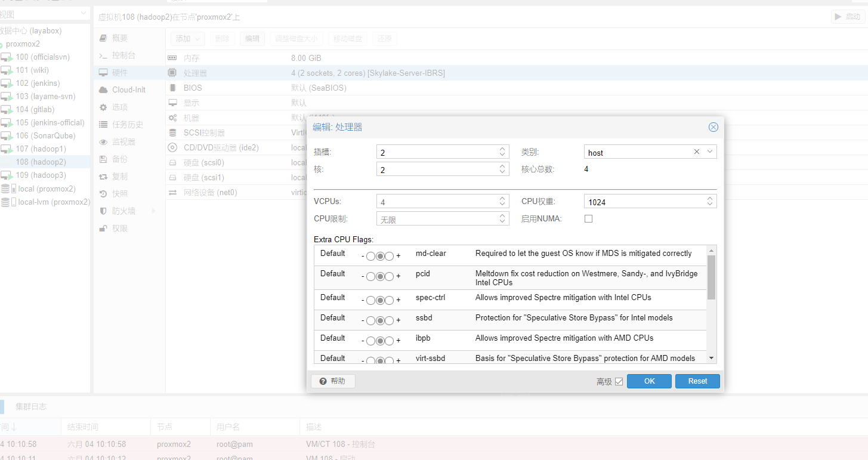Click the 启动 start button
The width and height of the screenshot is (868, 460).
(x=848, y=17)
